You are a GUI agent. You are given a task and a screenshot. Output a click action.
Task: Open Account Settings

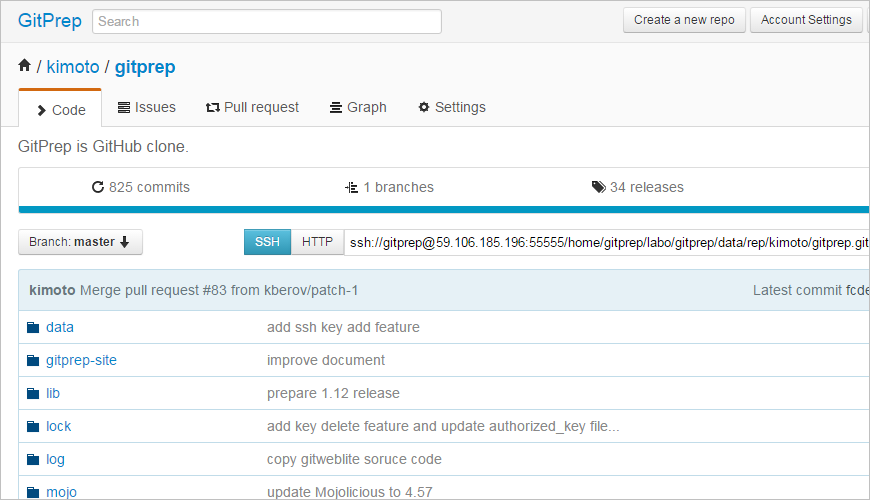[806, 20]
